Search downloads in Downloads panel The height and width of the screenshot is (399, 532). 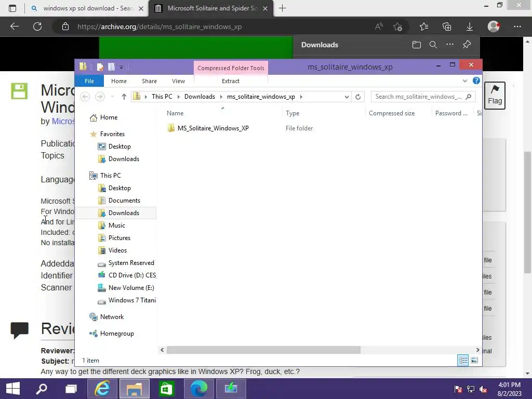click(433, 45)
